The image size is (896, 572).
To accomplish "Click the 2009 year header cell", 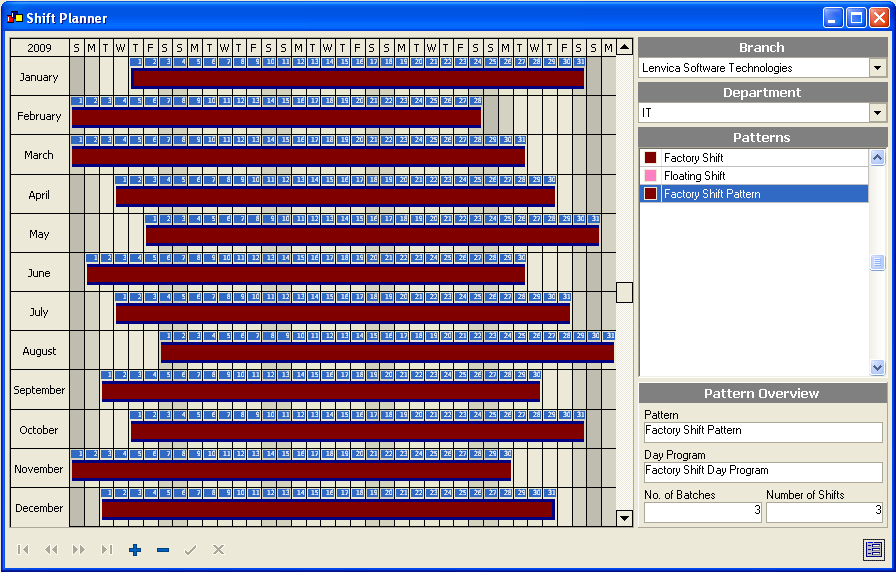I will pyautogui.click(x=39, y=48).
